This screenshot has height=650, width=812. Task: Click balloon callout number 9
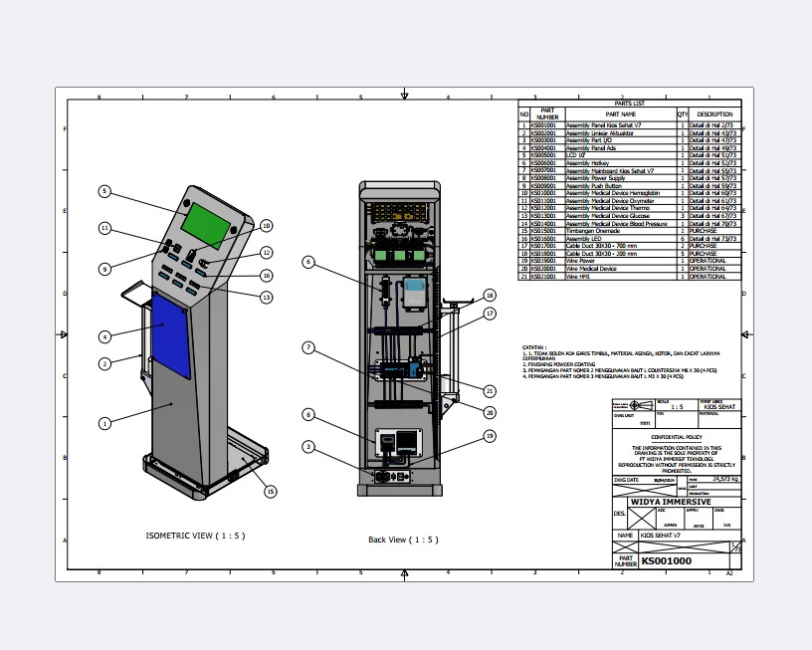[104, 269]
